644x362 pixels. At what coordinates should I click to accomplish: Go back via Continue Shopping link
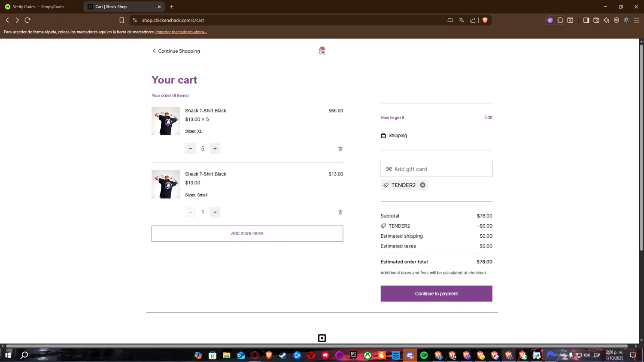click(176, 51)
